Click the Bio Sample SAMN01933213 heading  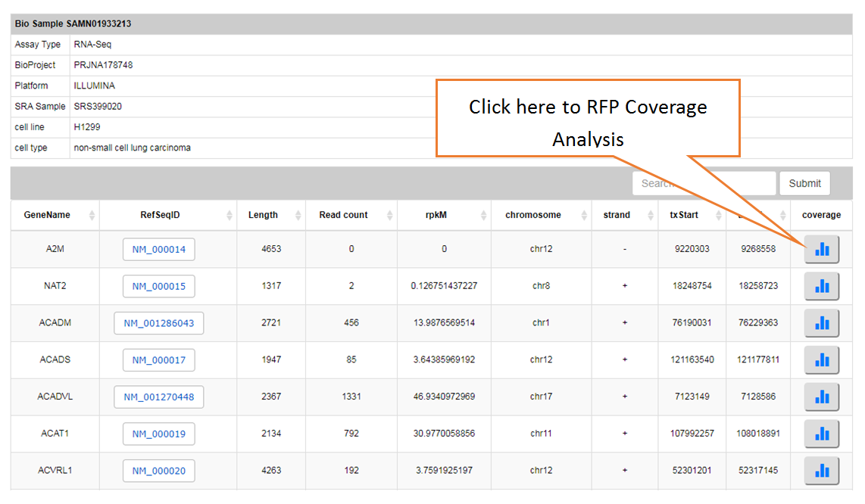point(73,23)
